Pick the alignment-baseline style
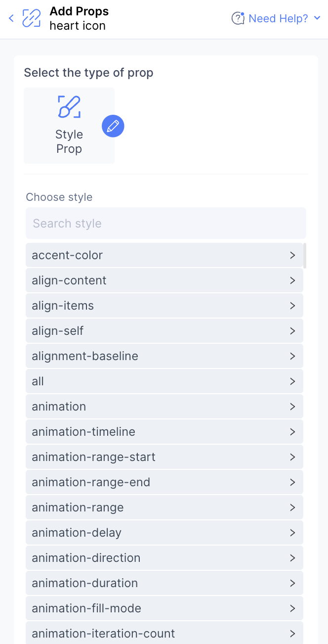Viewport: 328px width, 644px height. click(164, 356)
